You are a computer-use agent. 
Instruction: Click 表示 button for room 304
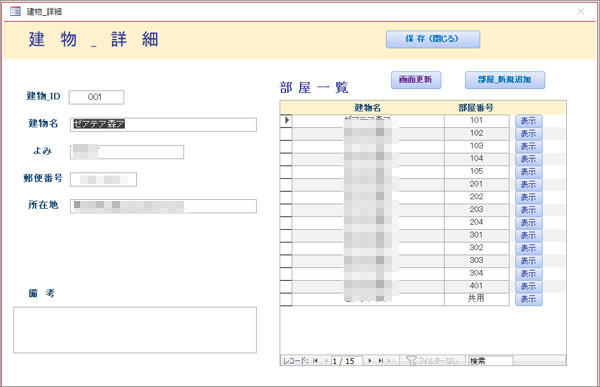click(528, 273)
